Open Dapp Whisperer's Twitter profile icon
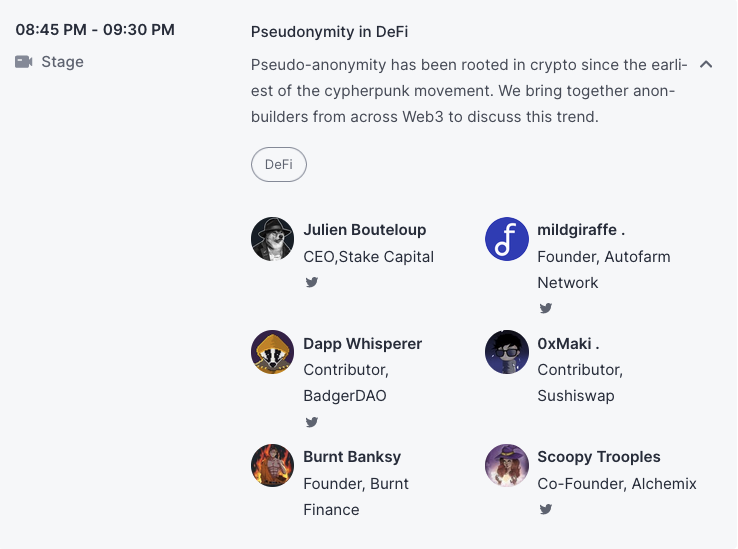The height and width of the screenshot is (549, 738). (x=312, y=422)
